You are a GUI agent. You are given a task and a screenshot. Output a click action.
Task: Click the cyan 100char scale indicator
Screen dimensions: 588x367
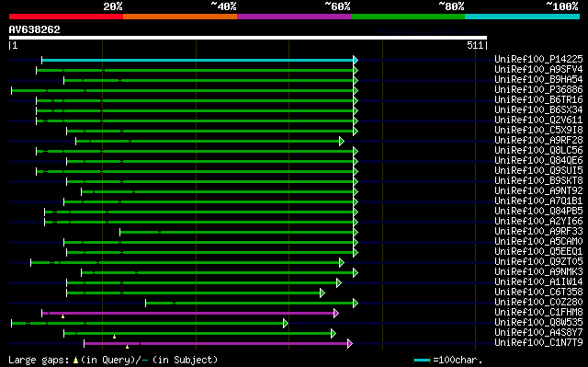(x=422, y=361)
